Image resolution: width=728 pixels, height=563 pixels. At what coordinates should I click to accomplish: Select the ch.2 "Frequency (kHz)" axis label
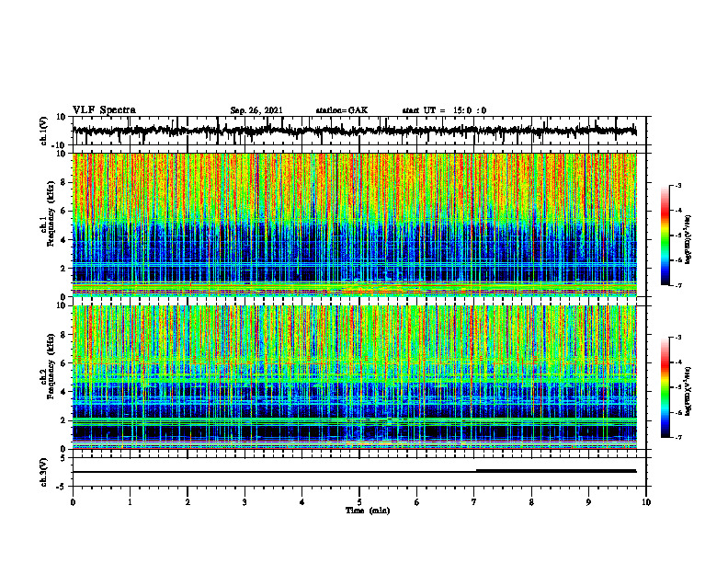click(51, 366)
